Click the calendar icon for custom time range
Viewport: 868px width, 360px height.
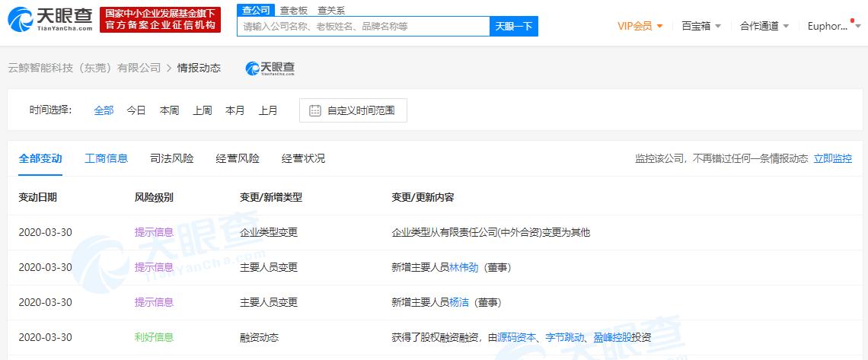point(314,110)
